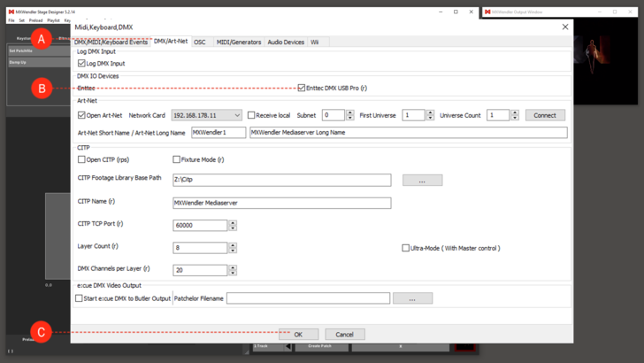
Task: Click the video preview in Output Window
Action: tap(605, 61)
